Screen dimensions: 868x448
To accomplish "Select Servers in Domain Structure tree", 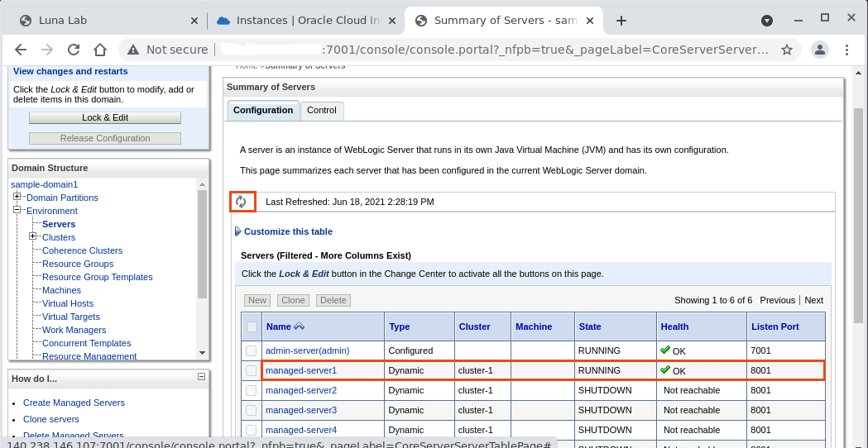I will click(x=59, y=224).
